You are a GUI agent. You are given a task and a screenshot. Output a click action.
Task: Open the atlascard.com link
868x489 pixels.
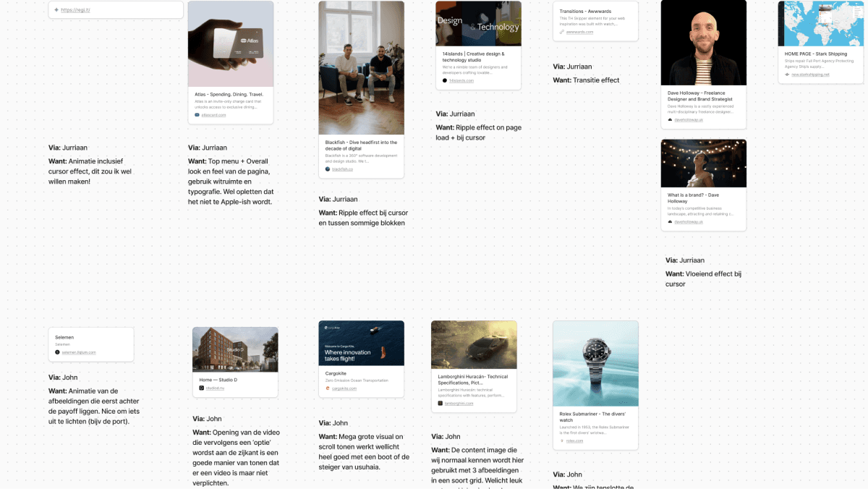coord(213,115)
